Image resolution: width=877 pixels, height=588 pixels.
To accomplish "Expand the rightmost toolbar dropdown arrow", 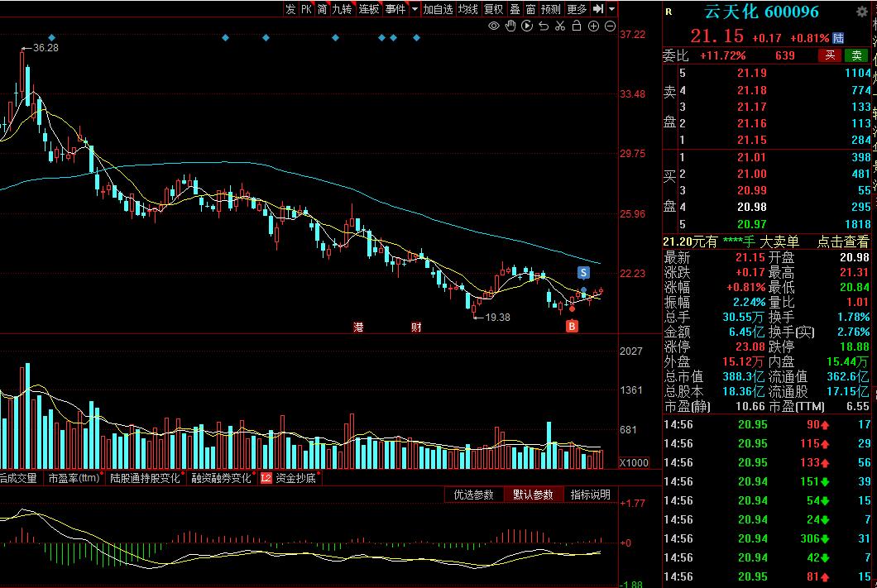I will click(612, 9).
